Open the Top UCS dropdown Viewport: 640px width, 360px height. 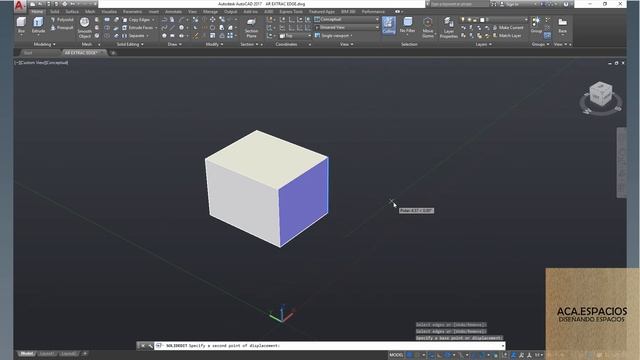point(295,36)
